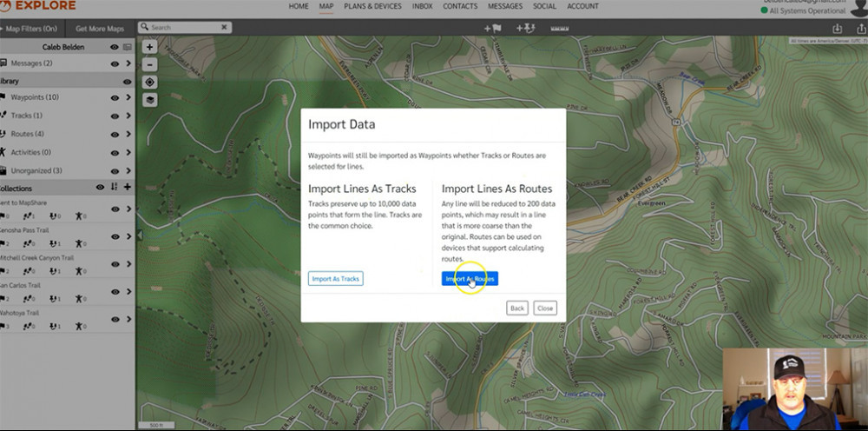868x431 pixels.
Task: Open the export share icon in toolbar
Action: [x=861, y=29]
